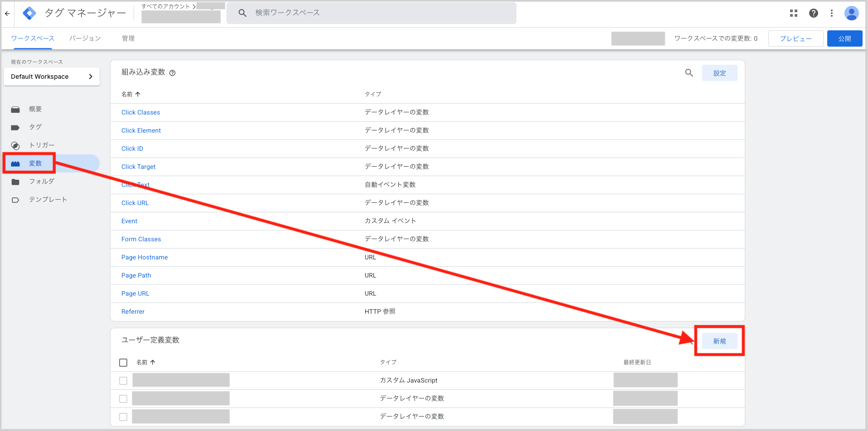Open the すべてのアカウント breadcrumb
Viewport: 868px width, 431px height.
[x=166, y=6]
